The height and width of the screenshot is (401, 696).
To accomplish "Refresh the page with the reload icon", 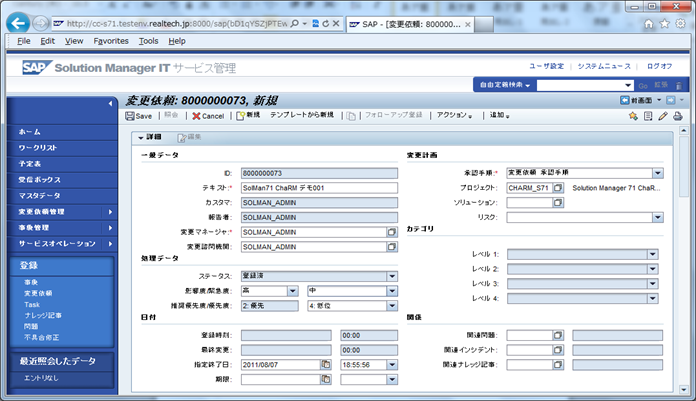I will coord(326,24).
